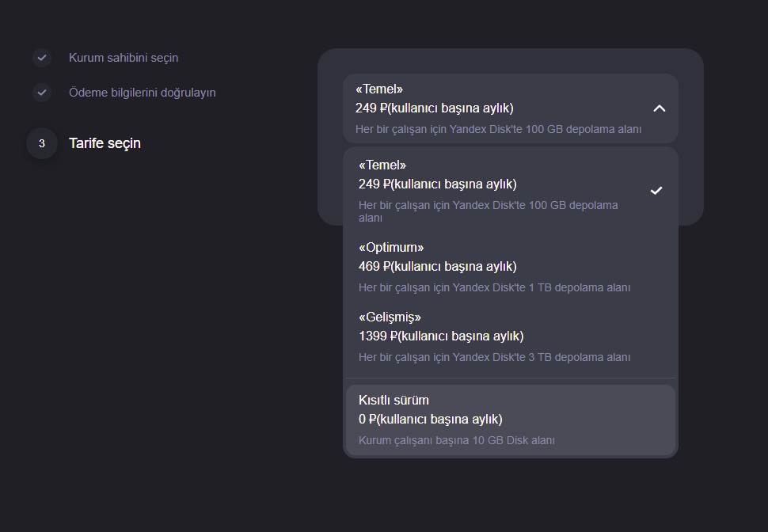Open the Kurum sahibini seçin step
Screen dimensions: 768x532
(x=124, y=58)
